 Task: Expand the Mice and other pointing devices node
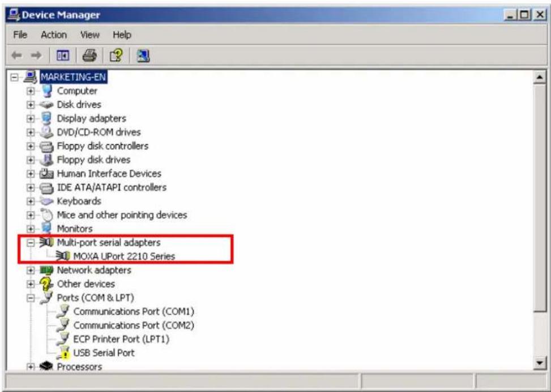pyautogui.click(x=31, y=215)
